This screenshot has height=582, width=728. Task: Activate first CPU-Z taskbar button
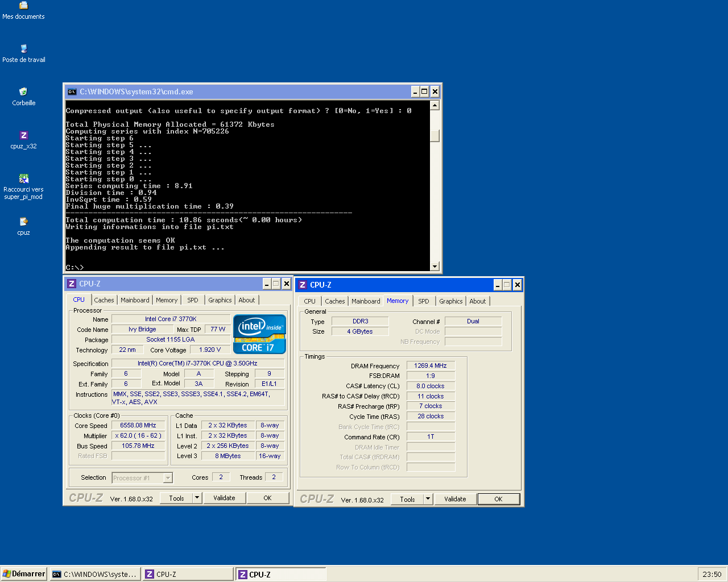click(188, 574)
